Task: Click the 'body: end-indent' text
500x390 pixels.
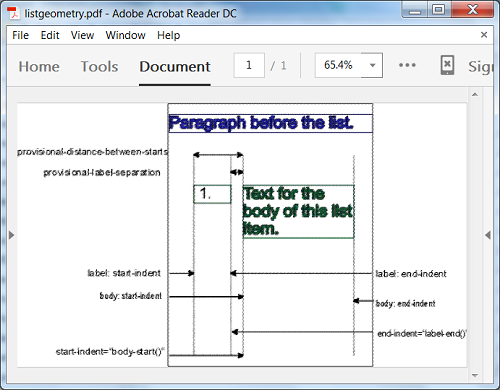Action: pos(405,303)
